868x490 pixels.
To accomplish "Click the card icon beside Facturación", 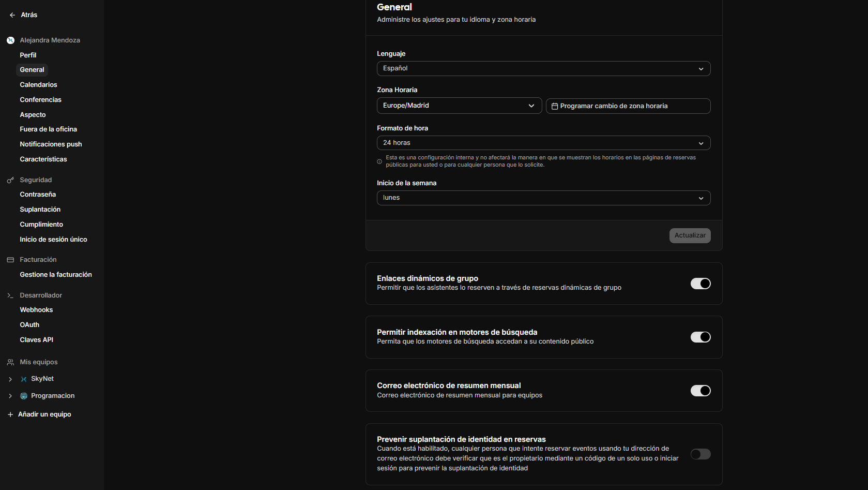I will (x=9, y=259).
